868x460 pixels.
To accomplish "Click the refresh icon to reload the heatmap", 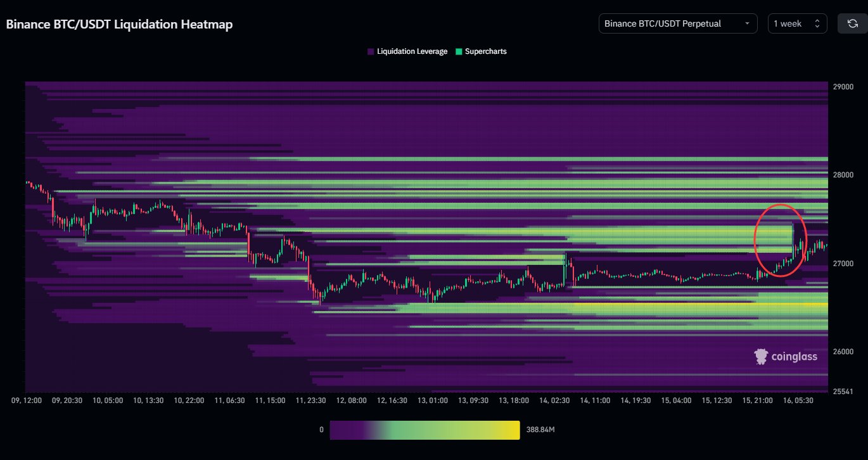I will click(x=852, y=23).
